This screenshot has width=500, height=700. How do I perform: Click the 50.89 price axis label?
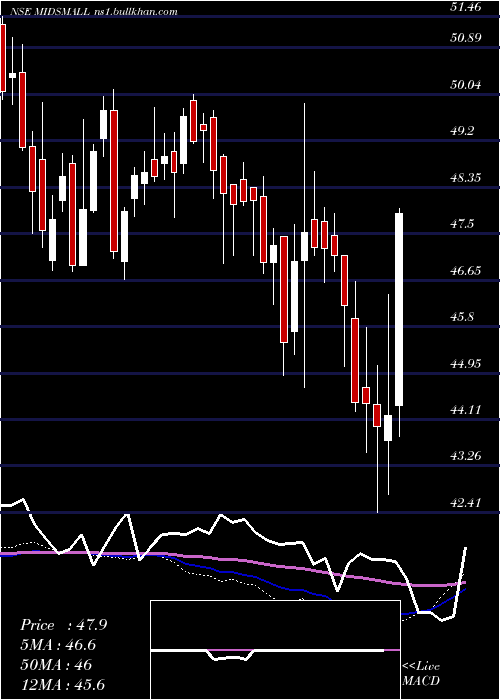pyautogui.click(x=466, y=38)
